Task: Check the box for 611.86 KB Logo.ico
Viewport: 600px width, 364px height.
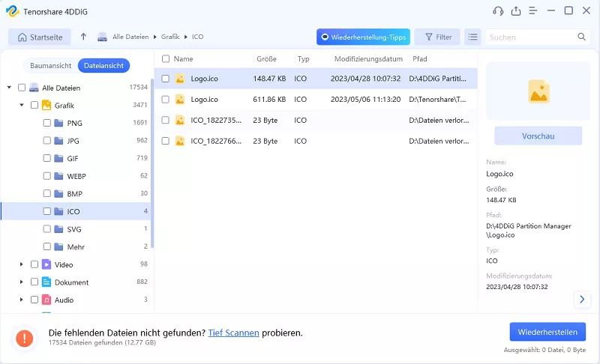Action: click(165, 100)
